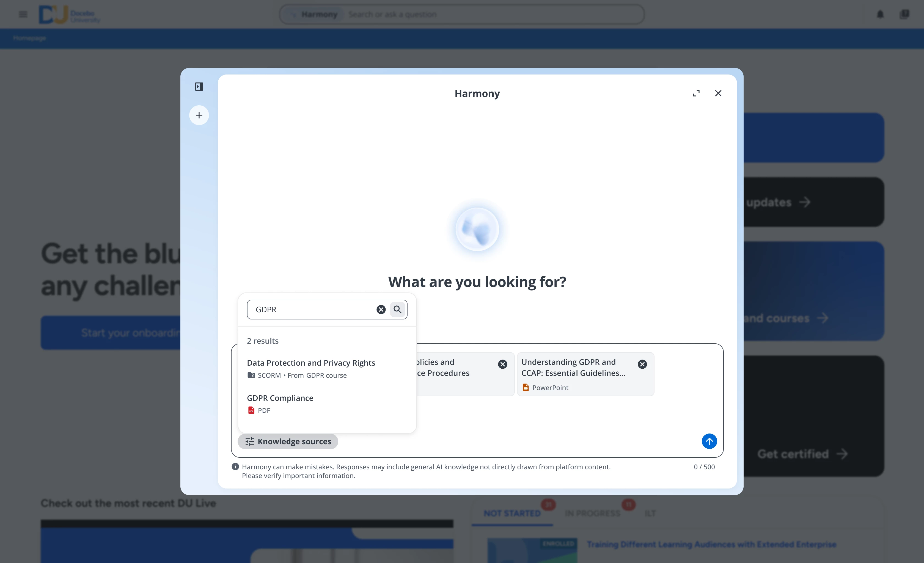Image resolution: width=924 pixels, height=563 pixels.
Task: Toggle the Harmony sidebar panel icon
Action: (199, 87)
